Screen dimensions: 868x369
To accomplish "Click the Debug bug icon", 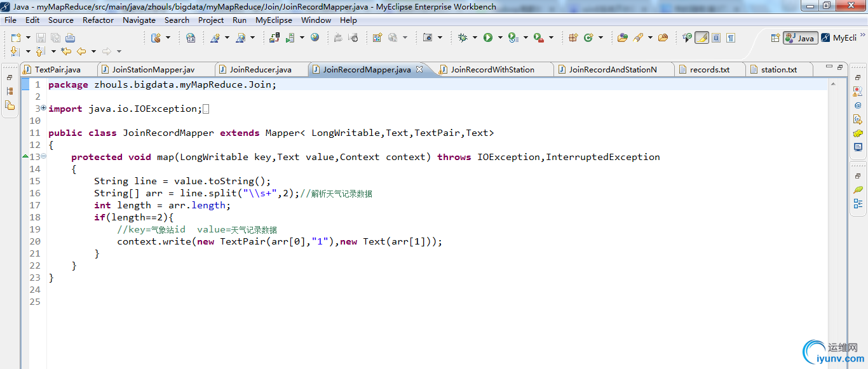I will pos(463,37).
